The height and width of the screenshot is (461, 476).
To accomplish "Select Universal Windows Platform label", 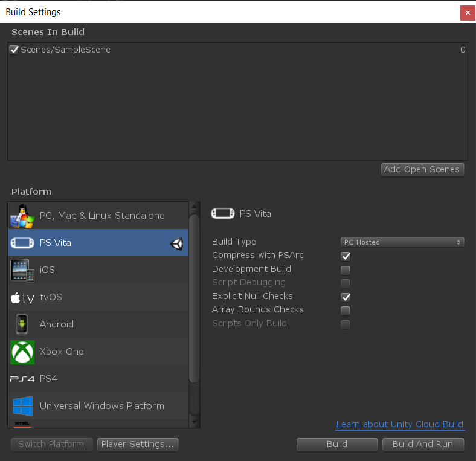I will click(x=101, y=406).
